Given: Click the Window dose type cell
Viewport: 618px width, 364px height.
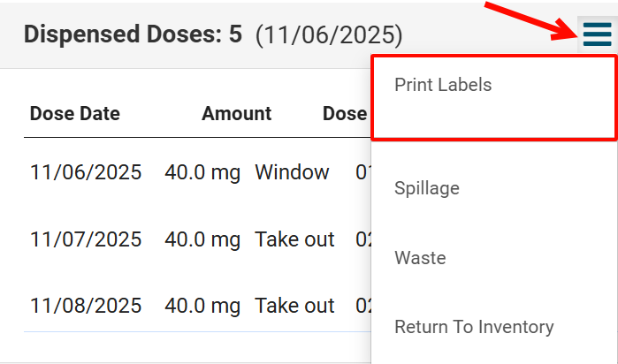Looking at the screenshot, I should 292,172.
